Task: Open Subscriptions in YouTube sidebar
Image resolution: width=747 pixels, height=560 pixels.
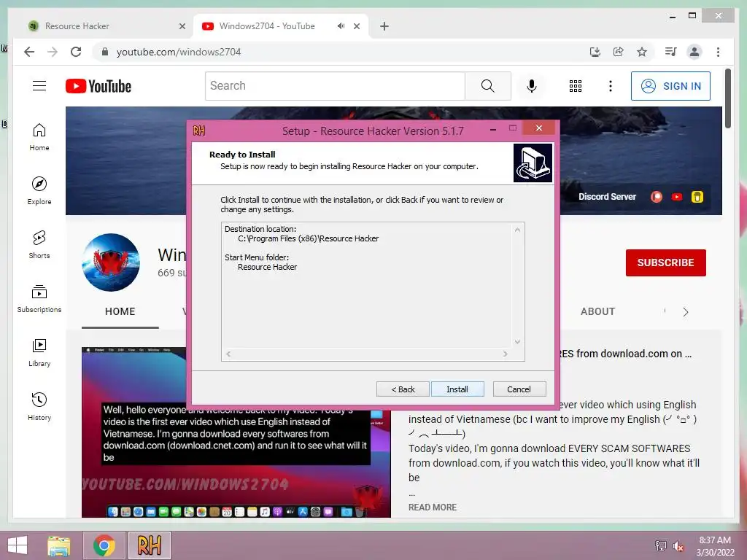Action: 39,298
